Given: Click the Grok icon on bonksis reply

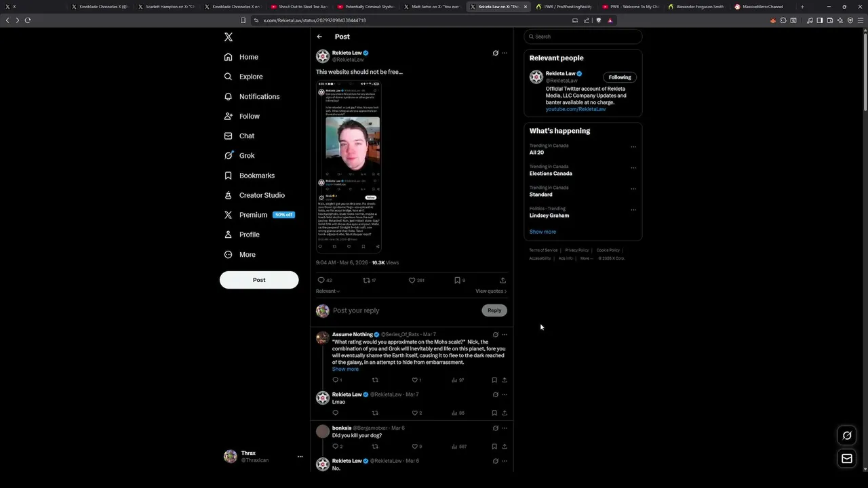Looking at the screenshot, I should click(495, 428).
